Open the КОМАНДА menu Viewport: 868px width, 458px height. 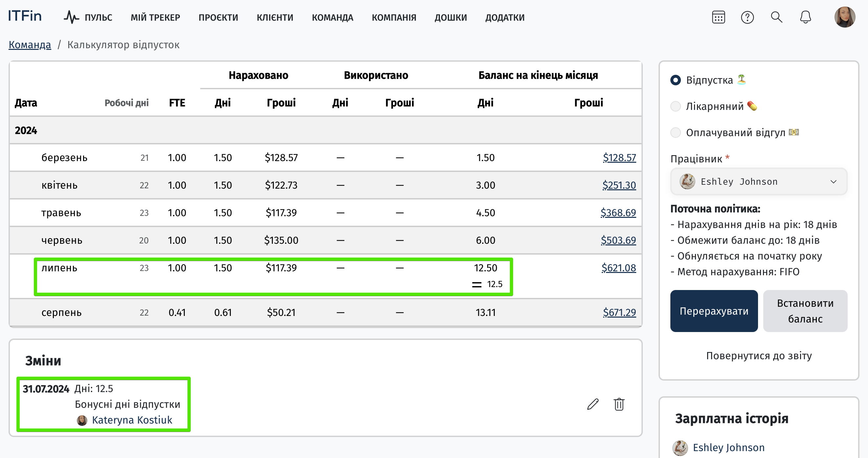coord(333,17)
